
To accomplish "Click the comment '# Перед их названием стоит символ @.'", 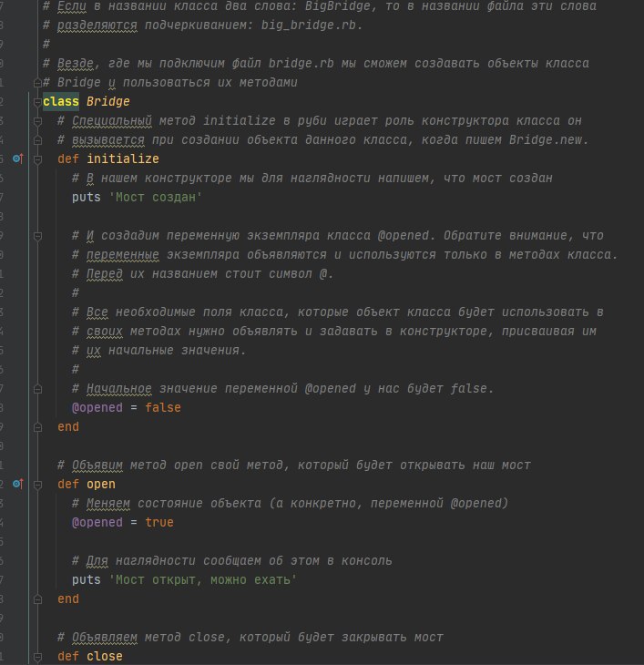I will coord(202,274).
